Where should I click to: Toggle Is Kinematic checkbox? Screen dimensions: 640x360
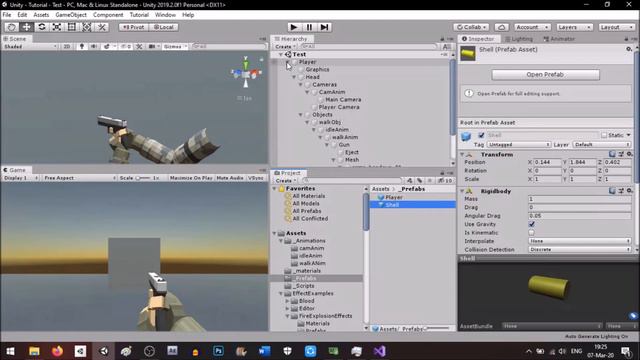[531, 233]
